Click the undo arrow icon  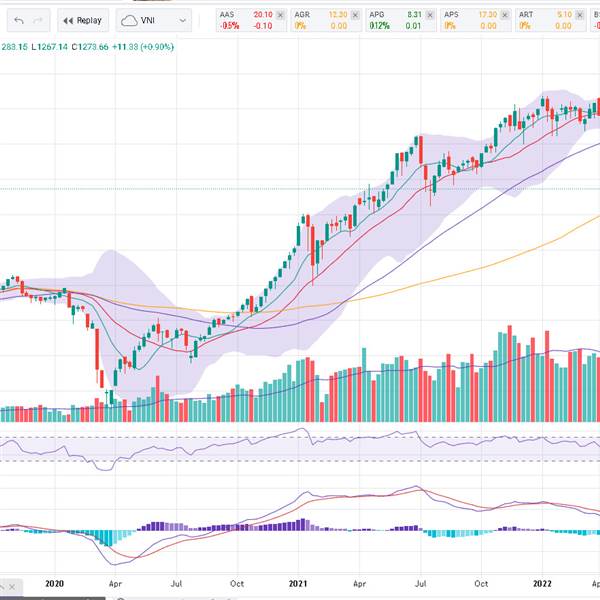[19, 20]
